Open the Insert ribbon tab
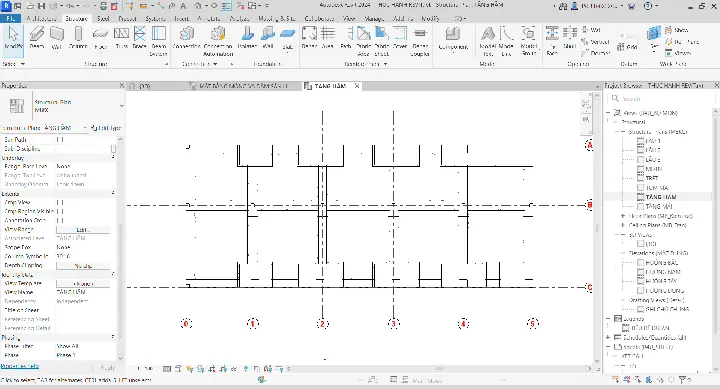This screenshot has width=720, height=389. (182, 18)
